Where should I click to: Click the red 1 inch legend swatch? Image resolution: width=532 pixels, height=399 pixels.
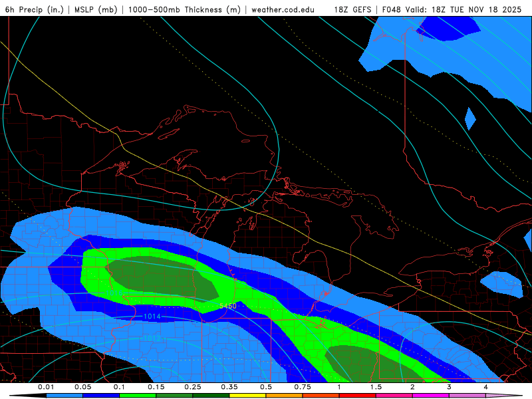pyautogui.click(x=358, y=396)
